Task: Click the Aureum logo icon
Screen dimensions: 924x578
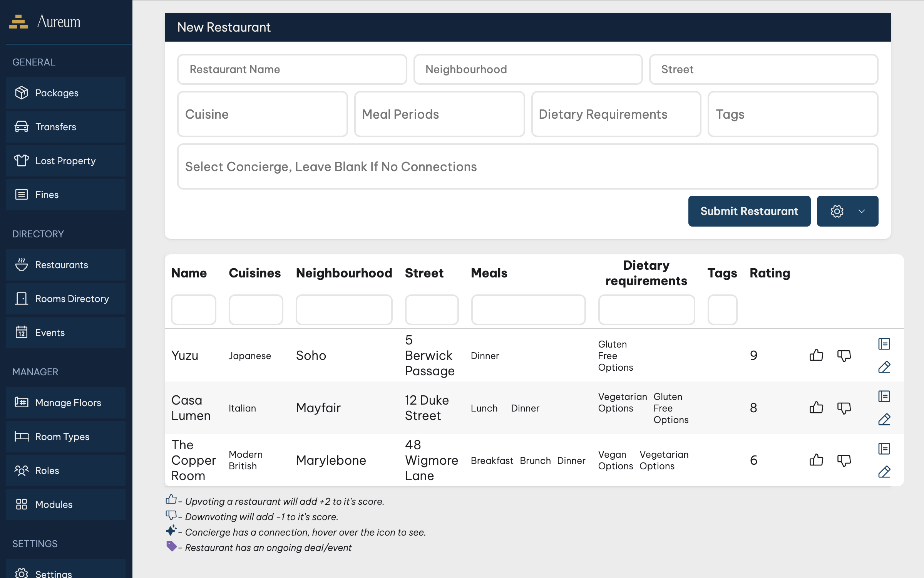Action: click(18, 22)
